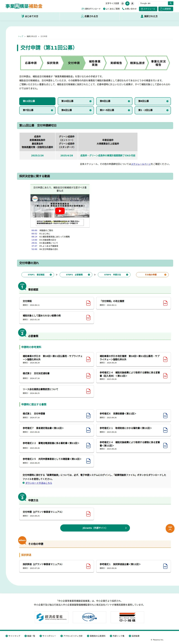Expand the 第3〜5回公募 section button
The width and height of the screenshot is (179, 644).
pos(114,110)
